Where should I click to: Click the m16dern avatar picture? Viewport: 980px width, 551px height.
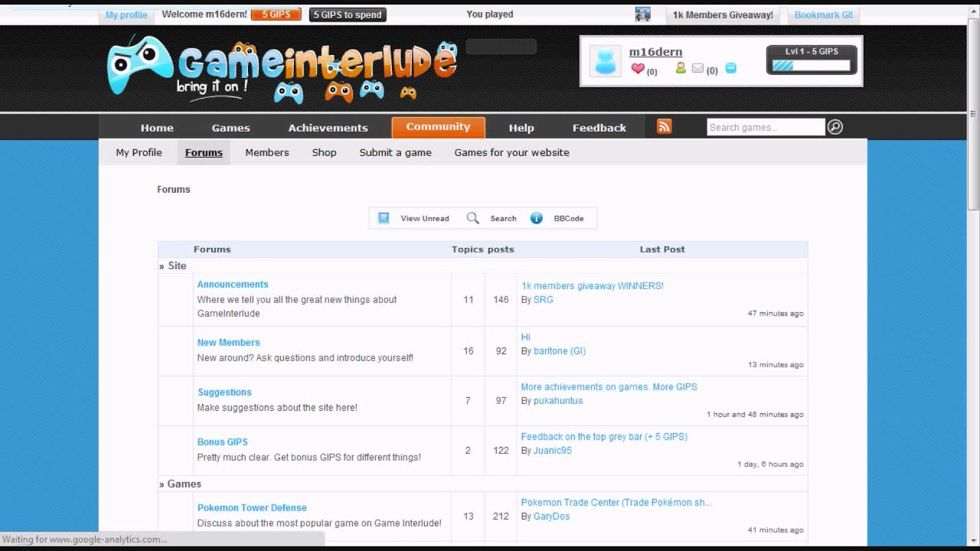[605, 61]
